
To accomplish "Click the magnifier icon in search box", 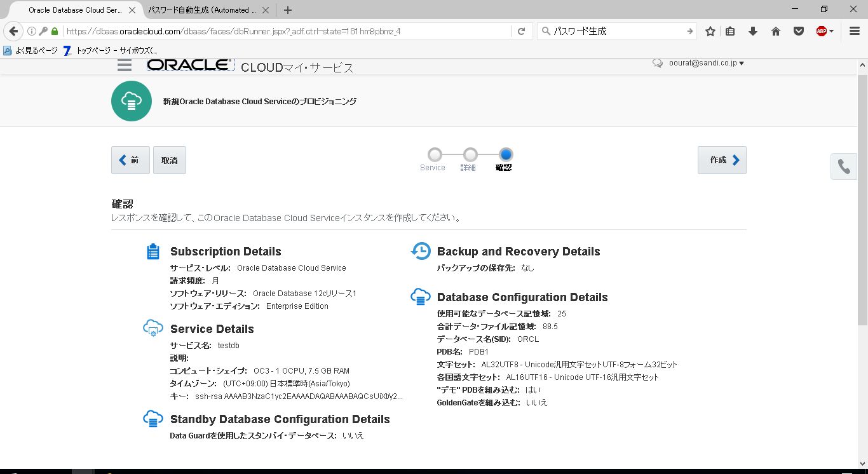I will tap(546, 31).
